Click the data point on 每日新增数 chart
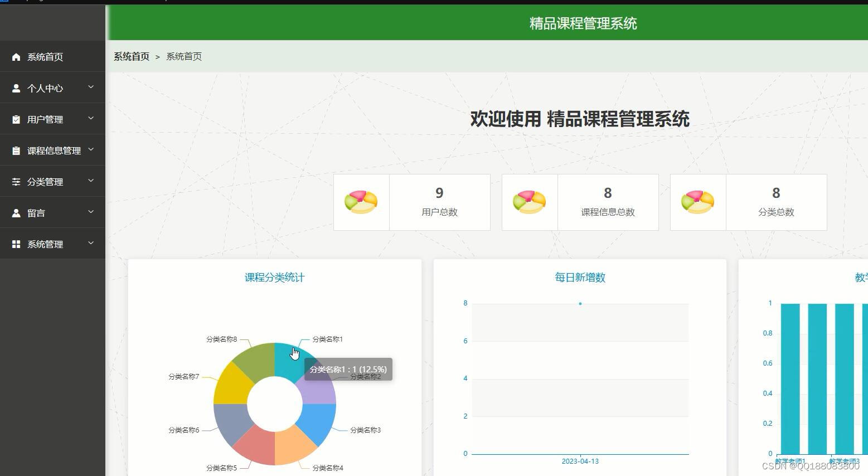 click(580, 304)
